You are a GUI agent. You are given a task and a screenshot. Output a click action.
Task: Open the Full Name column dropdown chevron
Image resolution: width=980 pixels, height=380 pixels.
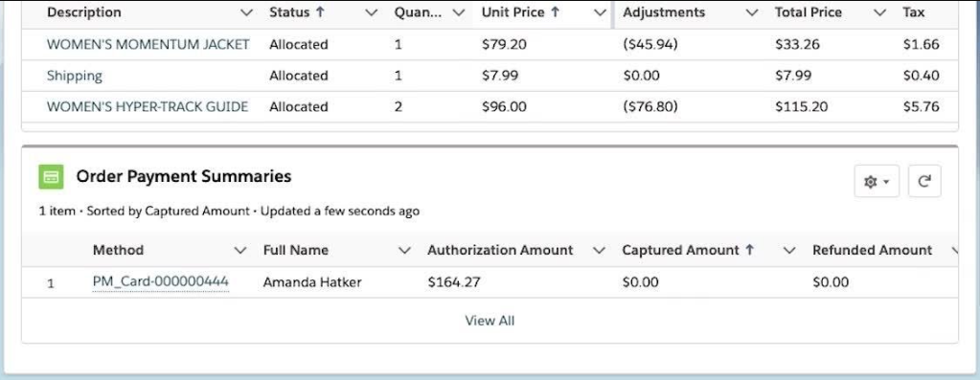point(405,251)
